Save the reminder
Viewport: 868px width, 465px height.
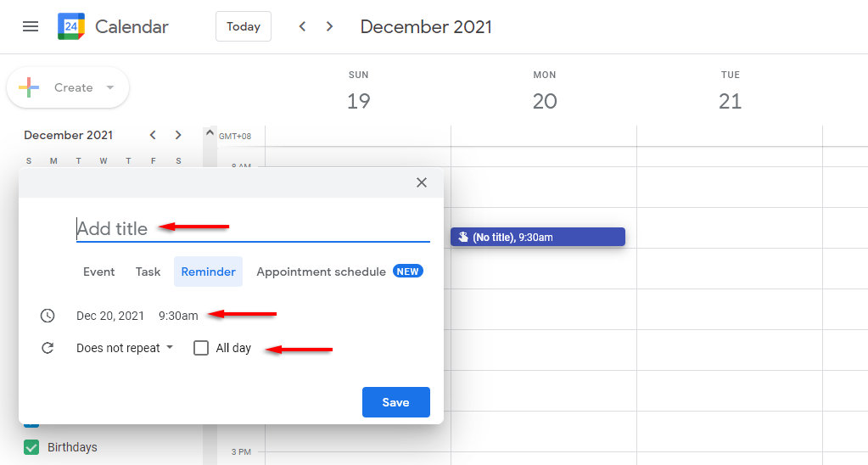(395, 402)
